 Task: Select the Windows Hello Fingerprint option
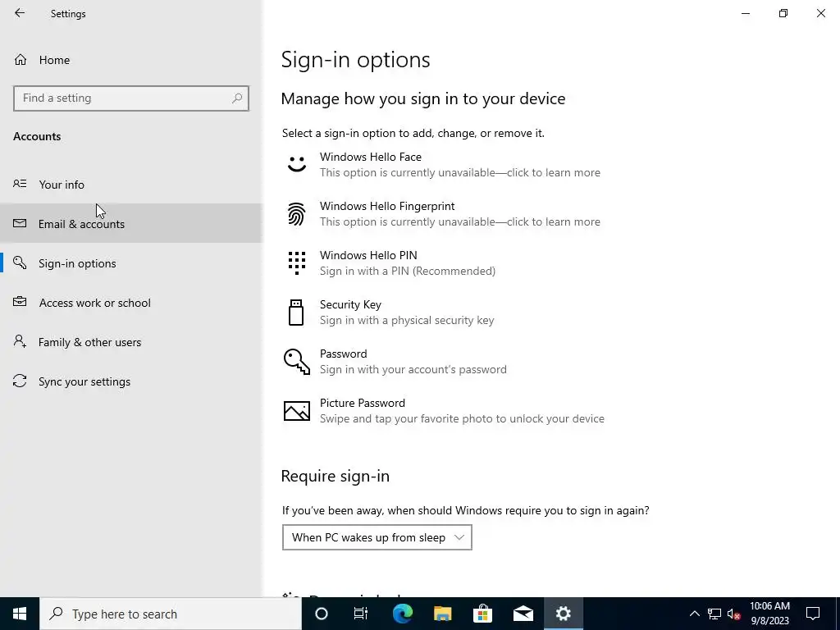pyautogui.click(x=444, y=214)
